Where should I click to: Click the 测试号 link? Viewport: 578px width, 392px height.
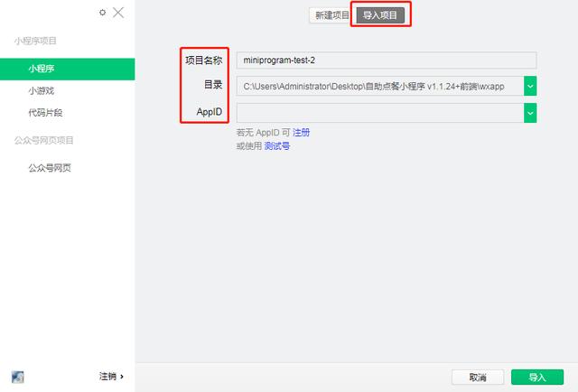tap(277, 146)
